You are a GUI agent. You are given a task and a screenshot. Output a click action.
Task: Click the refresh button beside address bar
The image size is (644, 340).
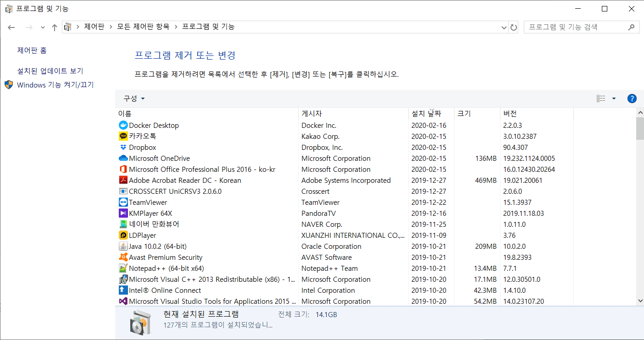(514, 27)
